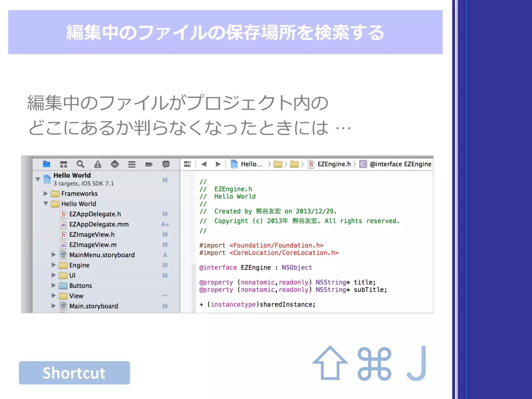The width and height of the screenshot is (532, 399).
Task: Open the Log navigator speech bubble icon
Action: tap(166, 164)
